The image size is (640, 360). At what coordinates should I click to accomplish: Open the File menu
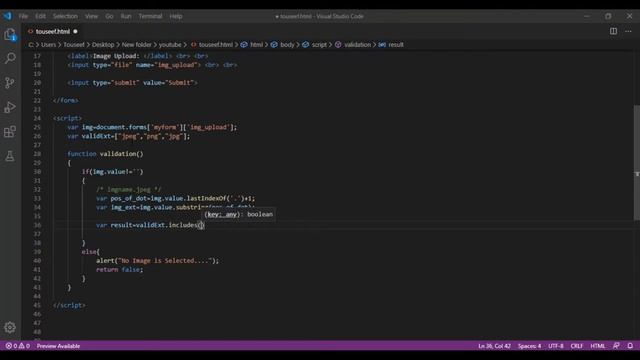point(23,16)
